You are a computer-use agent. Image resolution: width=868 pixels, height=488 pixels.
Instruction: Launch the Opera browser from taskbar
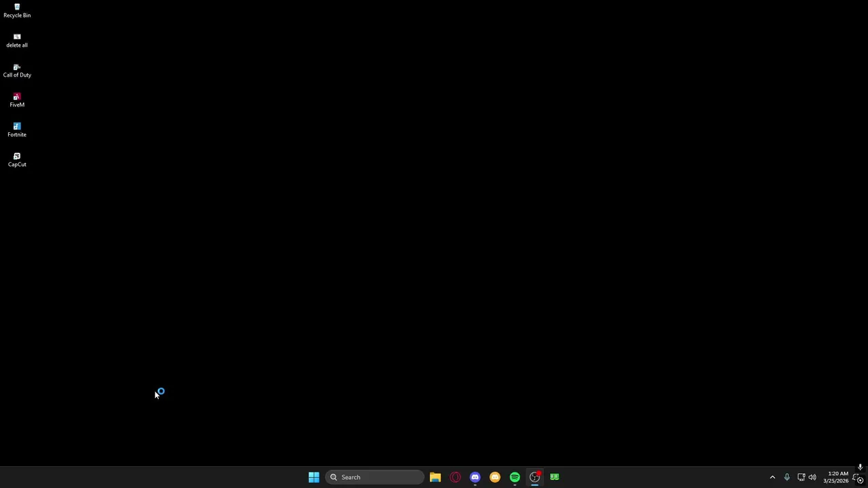455,477
